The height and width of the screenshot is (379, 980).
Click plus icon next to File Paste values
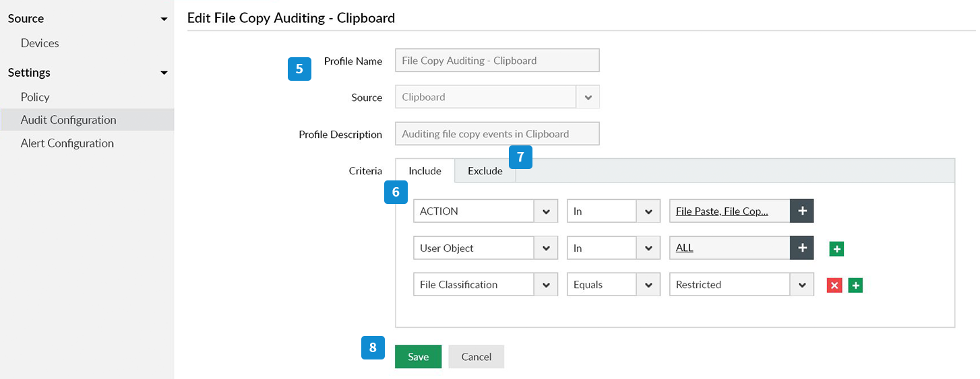[x=801, y=211]
